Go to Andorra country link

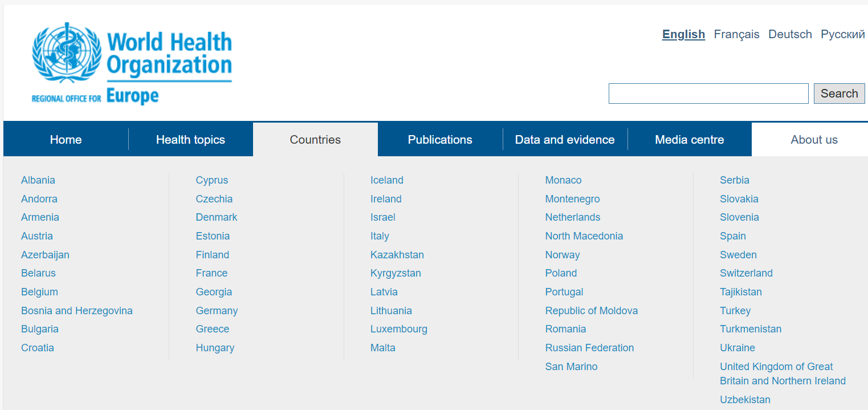pyautogui.click(x=39, y=199)
